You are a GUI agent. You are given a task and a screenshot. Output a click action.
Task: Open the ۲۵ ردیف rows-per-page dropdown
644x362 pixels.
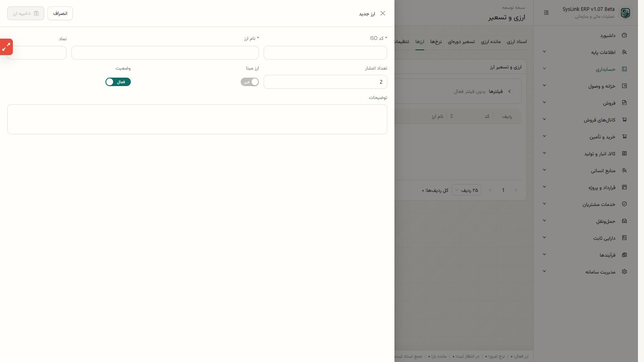[466, 190]
